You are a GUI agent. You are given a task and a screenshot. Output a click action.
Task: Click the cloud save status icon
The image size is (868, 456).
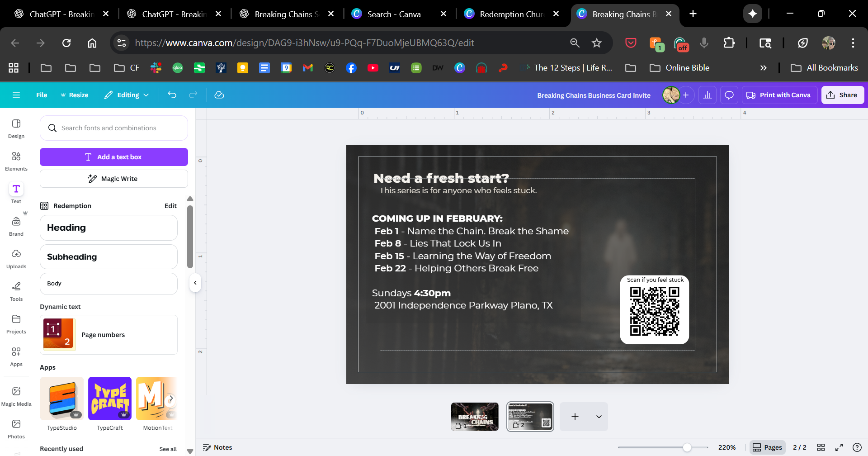tap(219, 95)
